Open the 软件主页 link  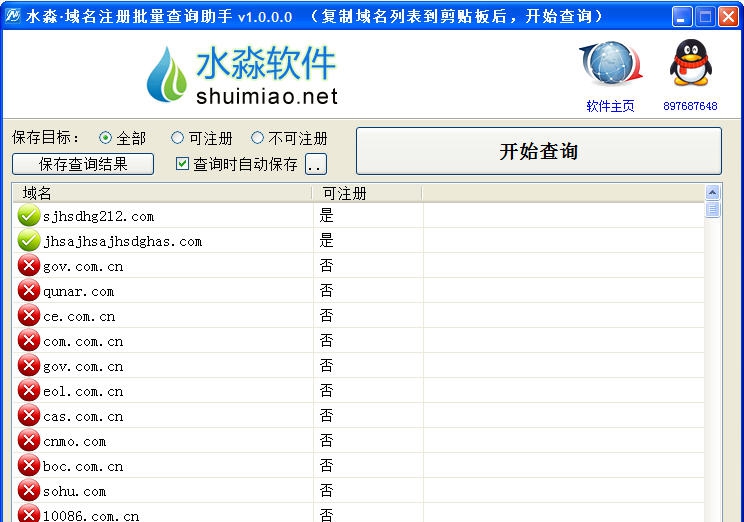(610, 106)
